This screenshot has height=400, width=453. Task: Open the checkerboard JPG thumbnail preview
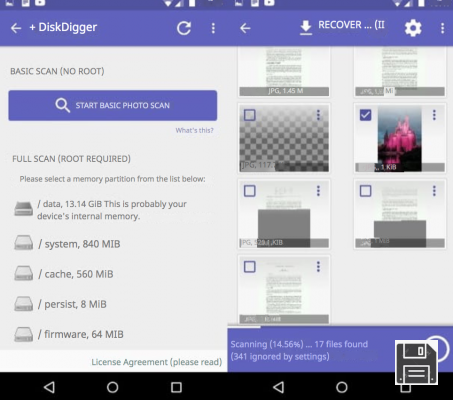284,138
